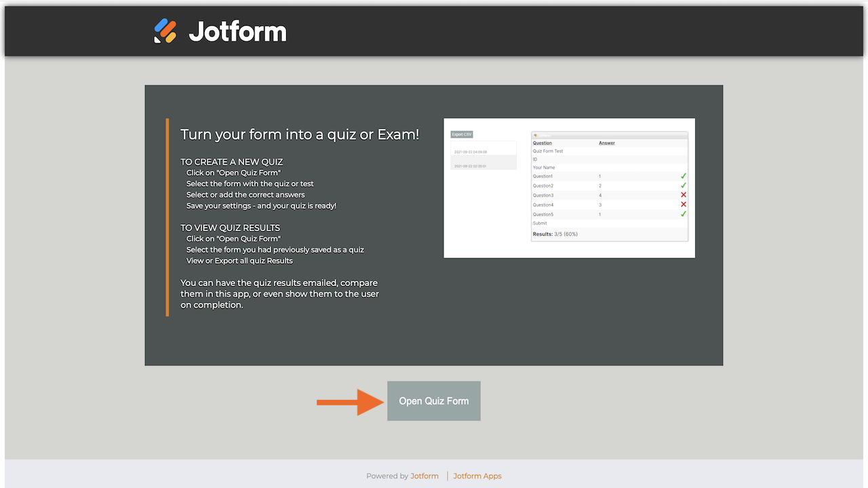Select the "TO CREATE A NEW QUIZ" heading
Viewport: 868px width, 488px height.
[231, 162]
